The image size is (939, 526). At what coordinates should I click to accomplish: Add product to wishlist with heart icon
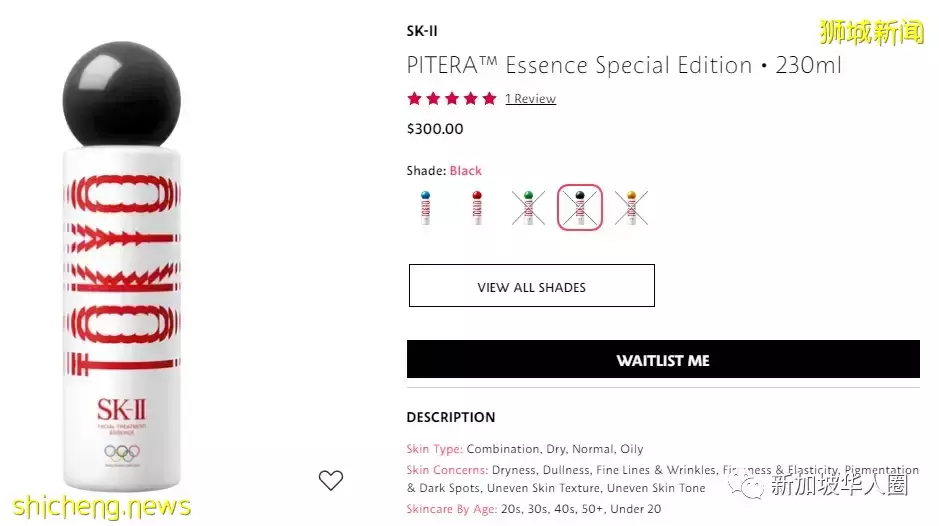pyautogui.click(x=331, y=480)
